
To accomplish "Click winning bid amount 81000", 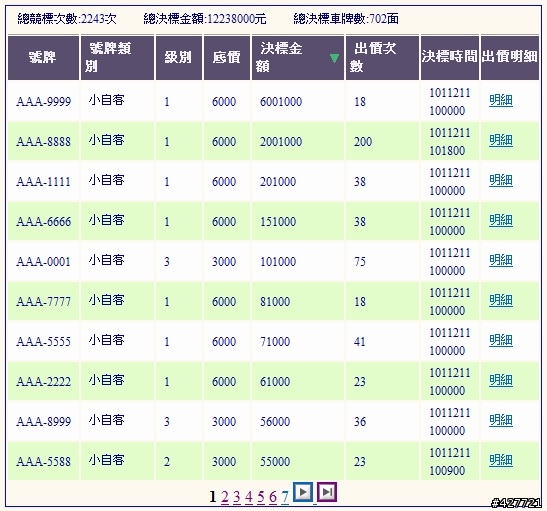I will point(275,302).
